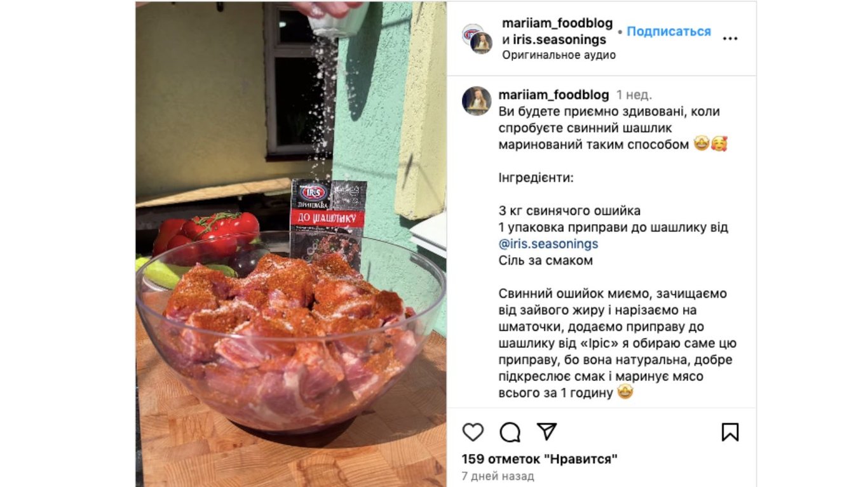Open the author's avatar beside the caption
Image resolution: width=868 pixels, height=487 pixels.
coord(477,101)
